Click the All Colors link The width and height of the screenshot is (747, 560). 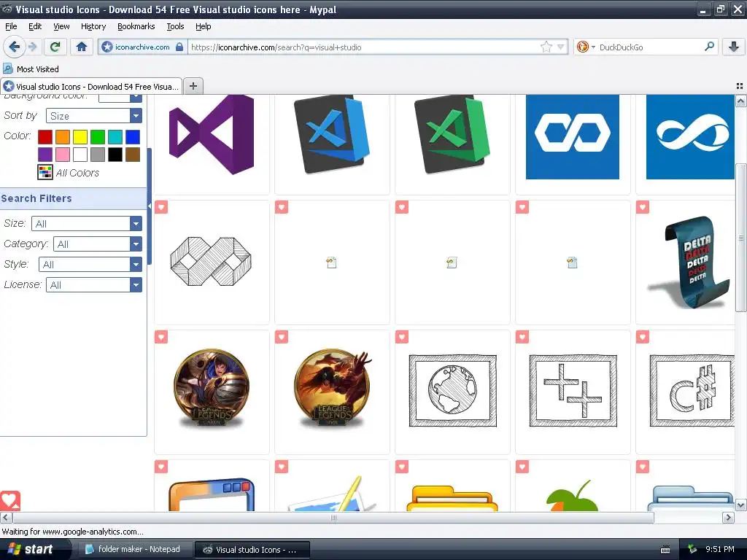click(x=77, y=173)
